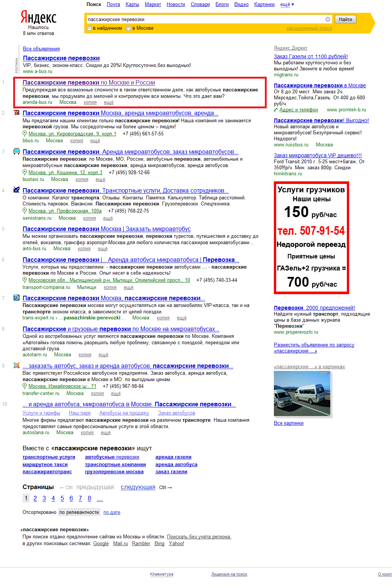The width and height of the screenshot is (392, 588).
Task: Open 'Поискать без учёта региона' link
Action: 199,537
